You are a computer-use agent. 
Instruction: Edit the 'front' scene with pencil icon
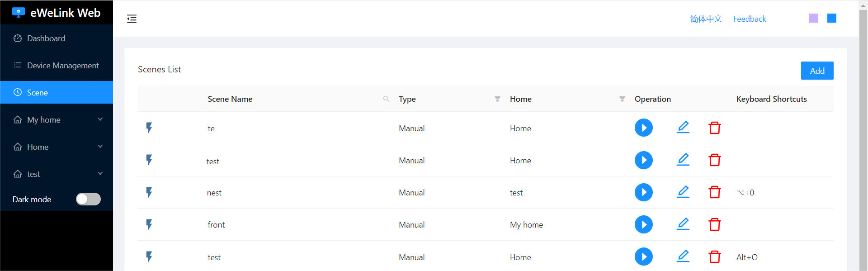click(x=683, y=224)
